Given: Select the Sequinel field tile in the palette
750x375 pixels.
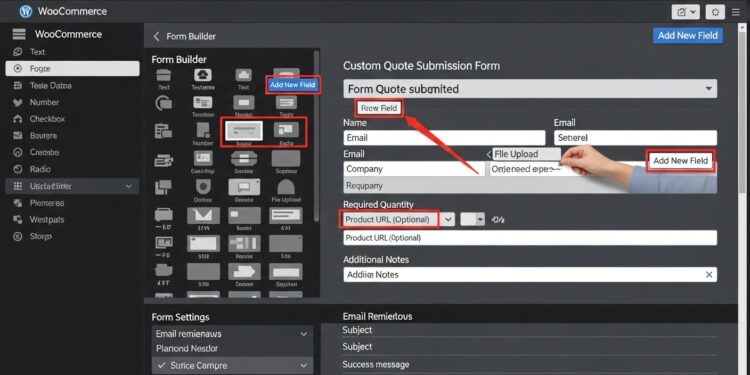Looking at the screenshot, I should (286, 271).
